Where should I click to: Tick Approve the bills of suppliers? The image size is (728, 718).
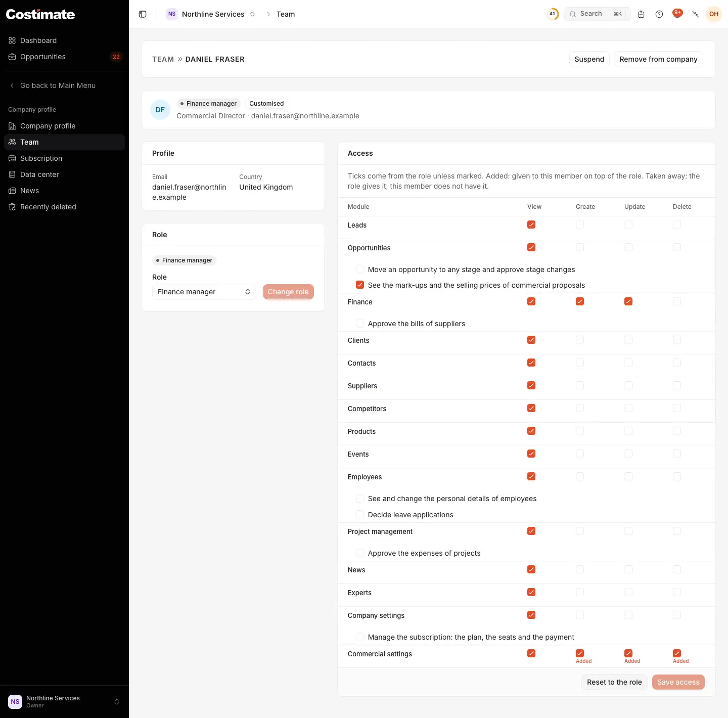pyautogui.click(x=360, y=324)
